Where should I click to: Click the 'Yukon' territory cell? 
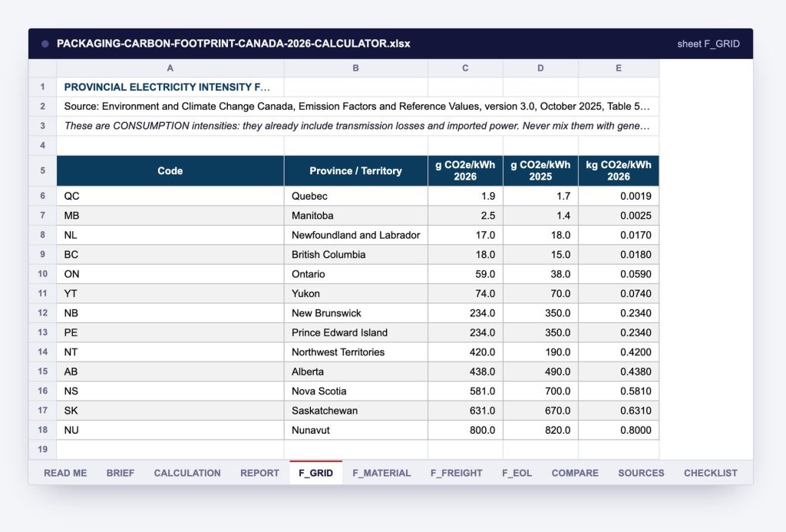[356, 294]
